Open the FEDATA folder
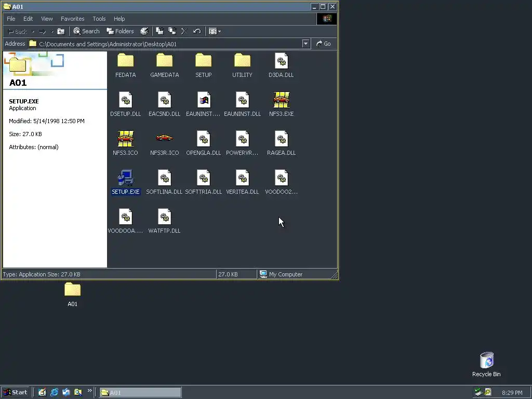Viewport: 532px width, 399px height. pos(126,65)
